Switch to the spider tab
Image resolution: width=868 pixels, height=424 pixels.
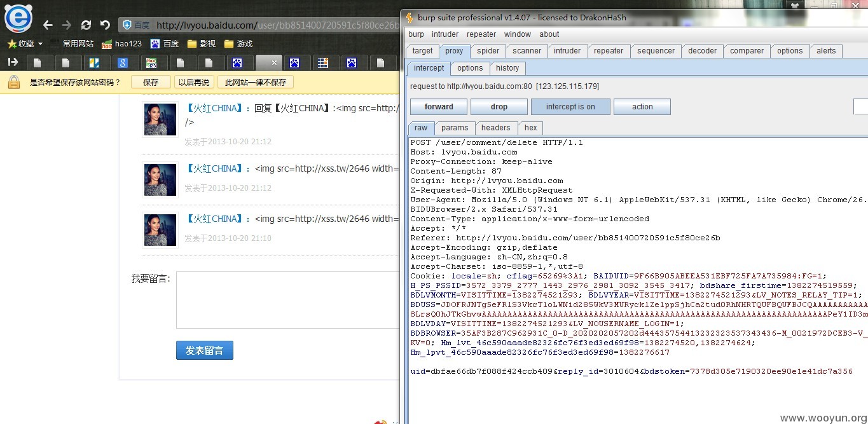(488, 51)
